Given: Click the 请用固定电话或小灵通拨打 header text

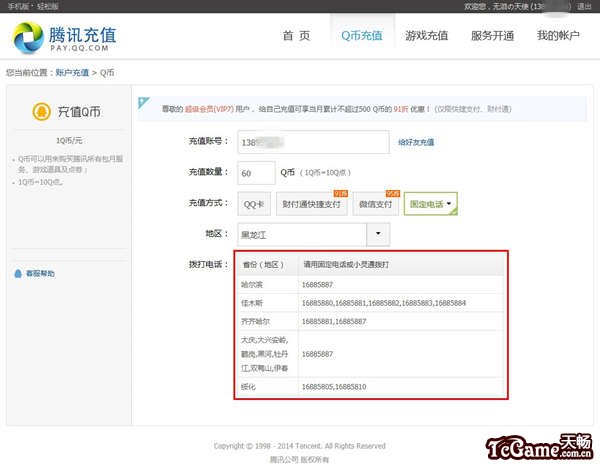Looking at the screenshot, I should pyautogui.click(x=346, y=264).
